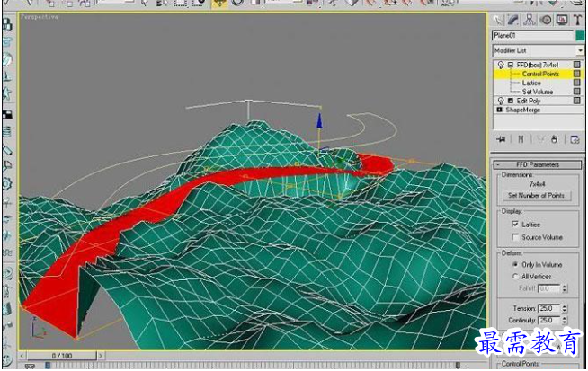Expand the Edit Poly modifier sub-objects
This screenshot has width=588, height=371.
pyautogui.click(x=511, y=101)
